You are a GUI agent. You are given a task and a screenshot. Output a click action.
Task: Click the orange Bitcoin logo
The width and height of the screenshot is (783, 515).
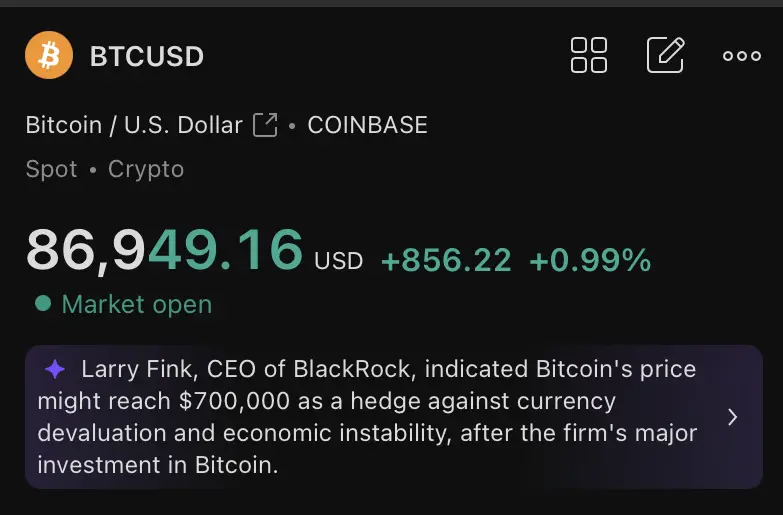49,55
